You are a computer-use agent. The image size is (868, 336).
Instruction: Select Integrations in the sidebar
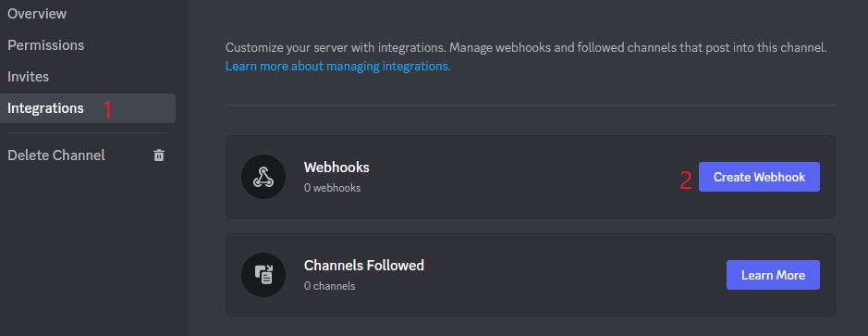(88, 108)
